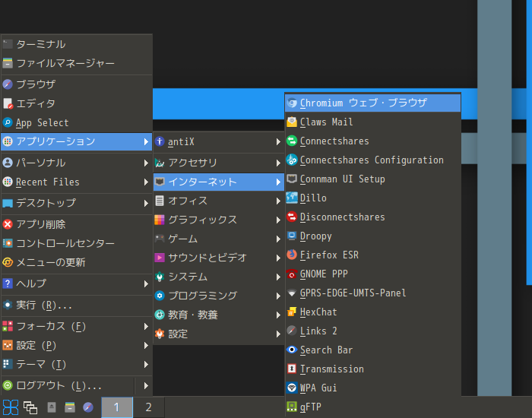The image size is (532, 418).
Task: Open the サウンドとビデオ category
Action: pyautogui.click(x=219, y=258)
